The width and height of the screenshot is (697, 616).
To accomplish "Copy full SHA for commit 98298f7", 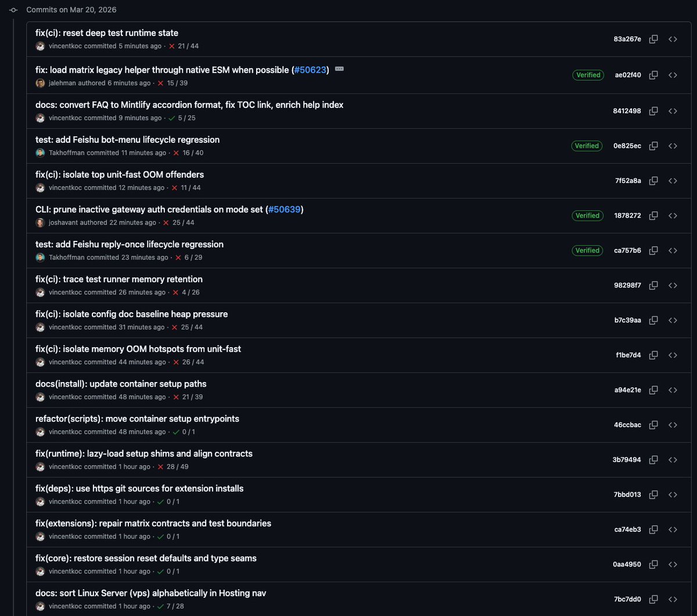I will coord(653,285).
